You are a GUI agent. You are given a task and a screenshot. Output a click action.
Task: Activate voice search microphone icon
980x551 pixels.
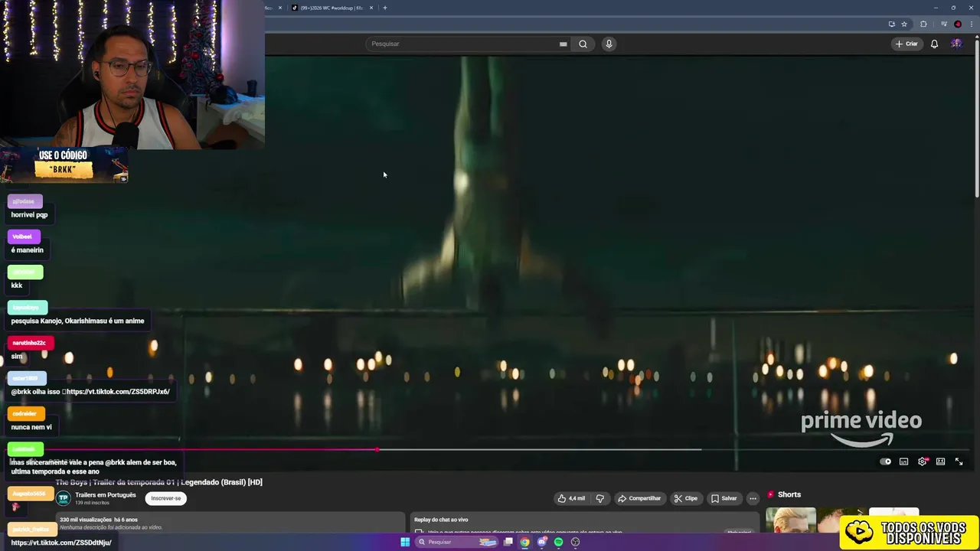(x=609, y=44)
